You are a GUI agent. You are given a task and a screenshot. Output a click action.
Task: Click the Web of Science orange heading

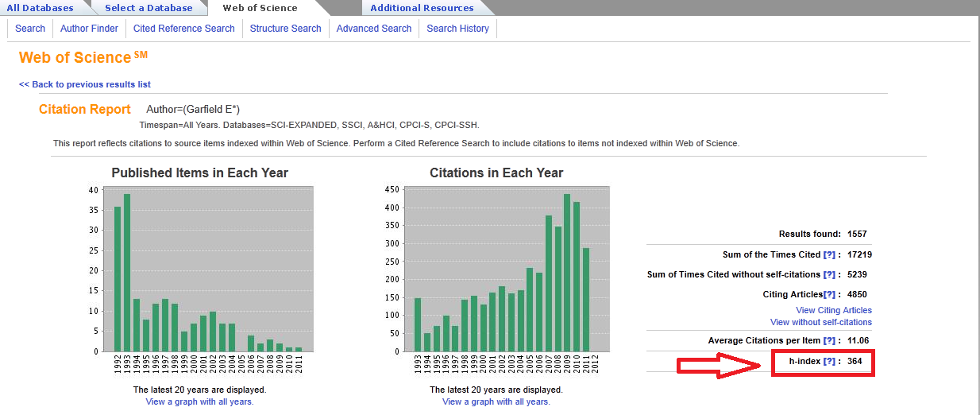[x=83, y=57]
